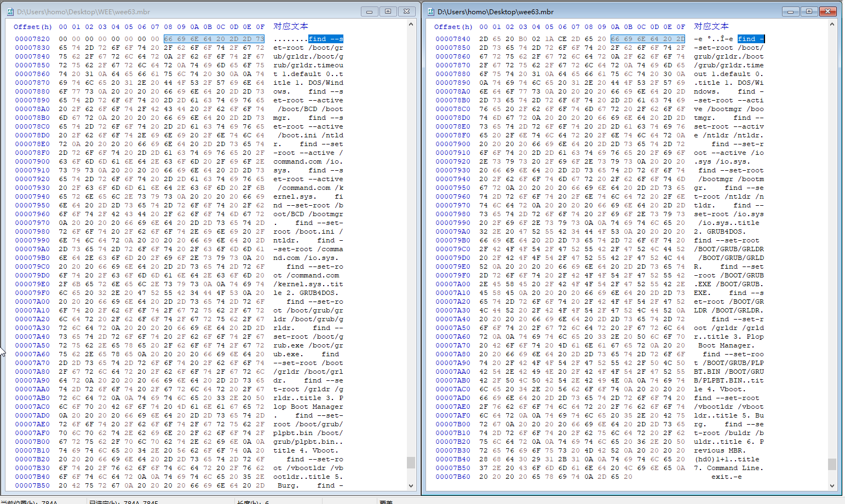The image size is (845, 504).
Task: Click the 0F column header in the left window
Action: pos(260,27)
